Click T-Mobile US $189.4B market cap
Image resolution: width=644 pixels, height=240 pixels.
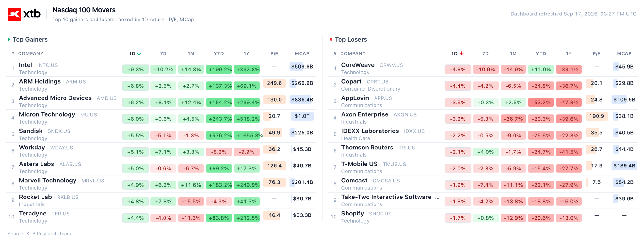click(x=624, y=166)
